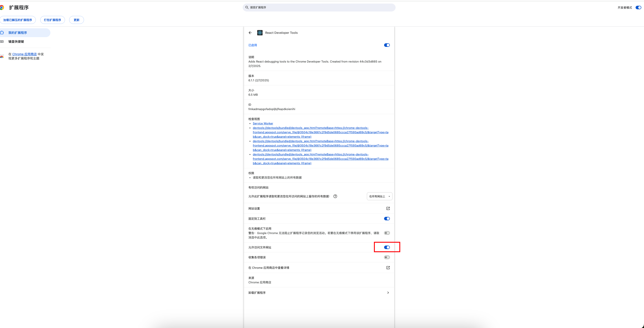Expand 卸载扩展程序 chevron arrow
Image resolution: width=644 pixels, height=328 pixels.
(x=388, y=292)
